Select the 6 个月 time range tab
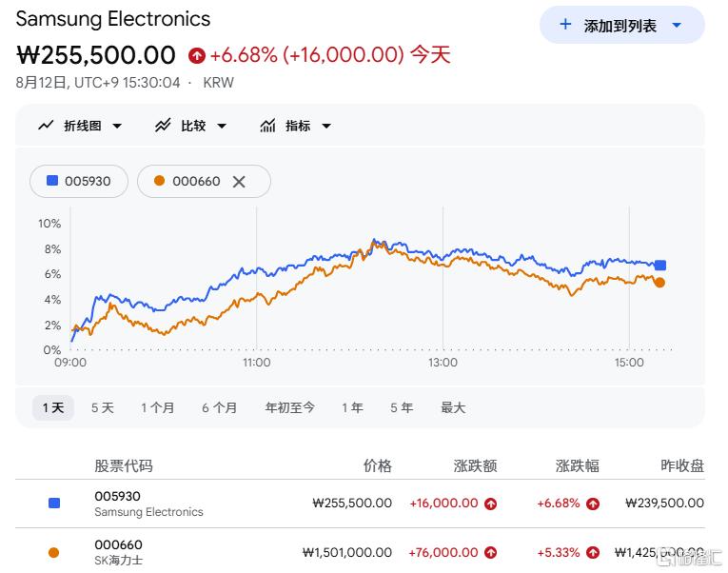The image size is (728, 573). coord(219,407)
